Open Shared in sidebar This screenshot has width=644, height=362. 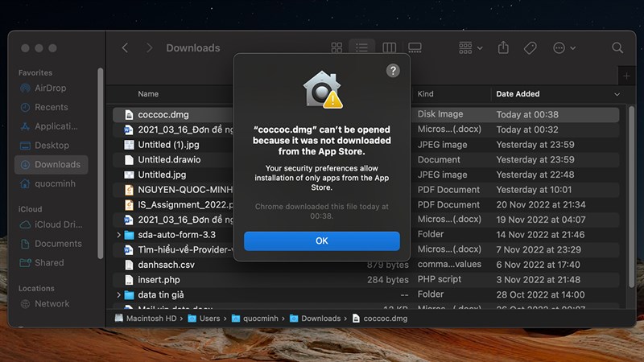point(51,263)
